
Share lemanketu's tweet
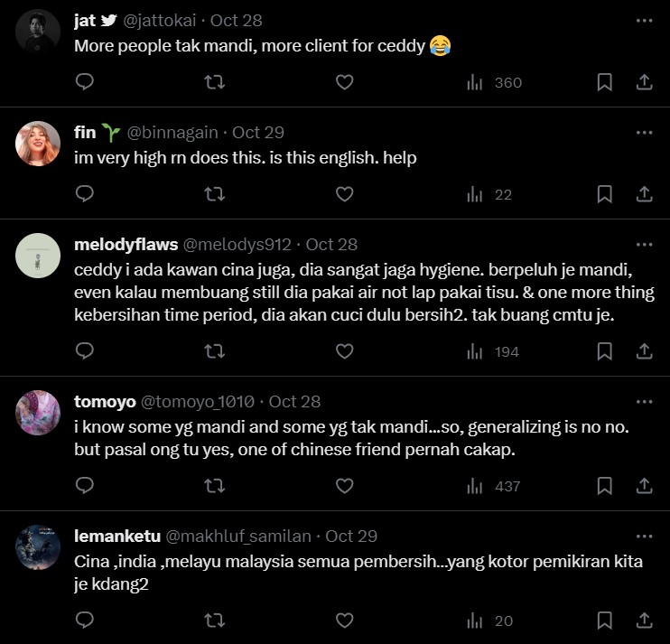pos(645,621)
